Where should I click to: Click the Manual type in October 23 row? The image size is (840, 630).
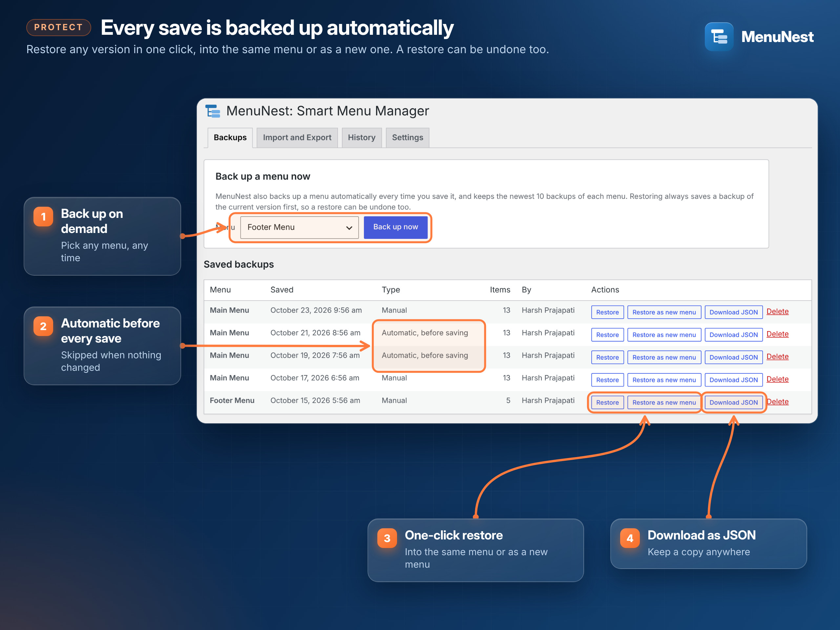coord(394,310)
